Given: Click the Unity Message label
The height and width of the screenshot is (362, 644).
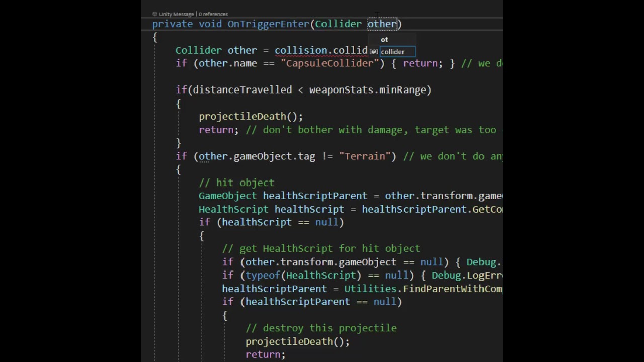Looking at the screenshot, I should (177, 14).
